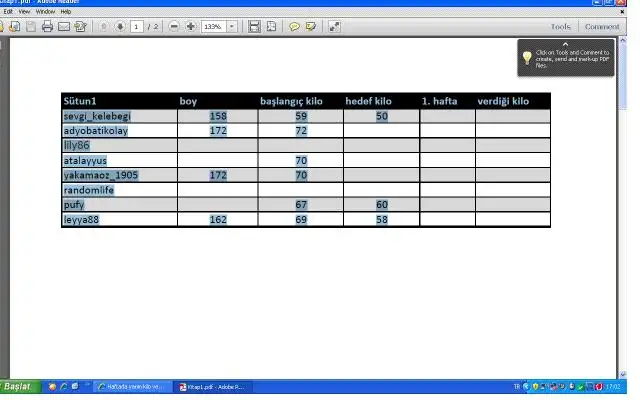This screenshot has height=400, width=640.
Task: Open the Window menu
Action: click(x=45, y=11)
